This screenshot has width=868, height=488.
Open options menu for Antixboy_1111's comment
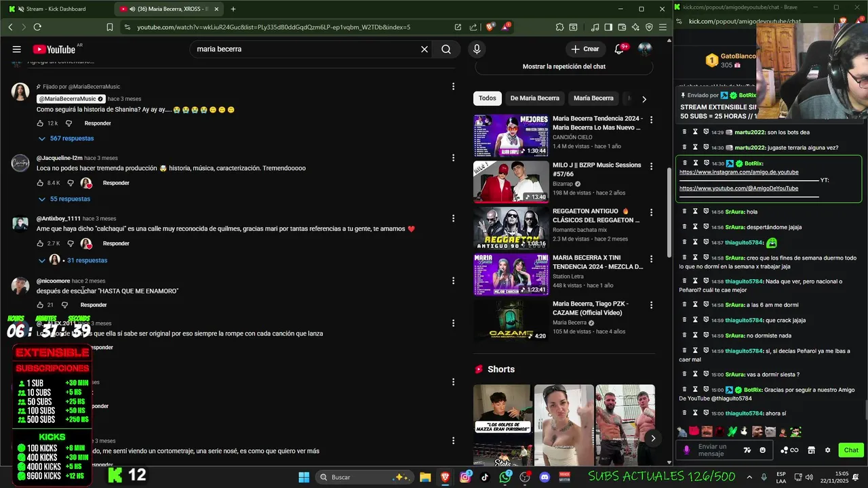click(x=453, y=218)
